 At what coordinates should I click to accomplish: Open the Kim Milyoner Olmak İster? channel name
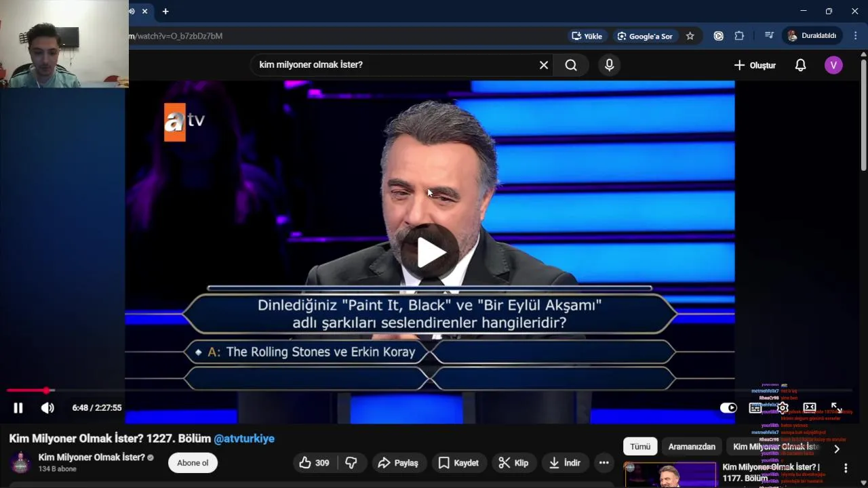pos(92,457)
